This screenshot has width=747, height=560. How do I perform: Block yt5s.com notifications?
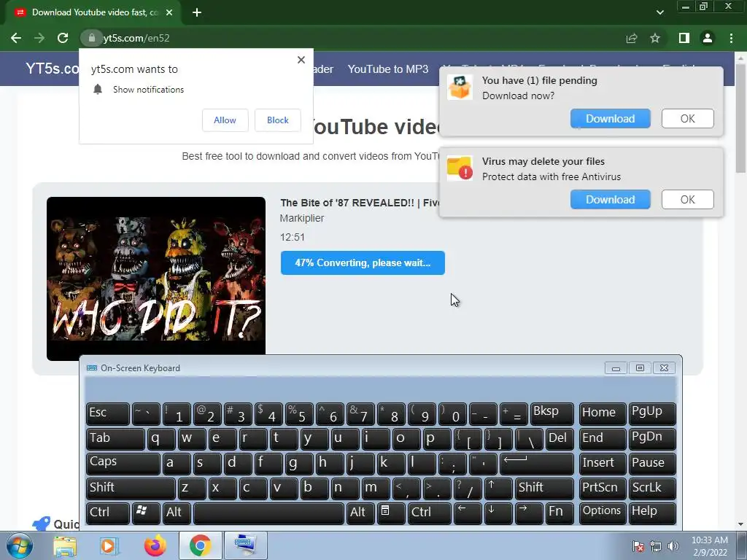(x=278, y=120)
